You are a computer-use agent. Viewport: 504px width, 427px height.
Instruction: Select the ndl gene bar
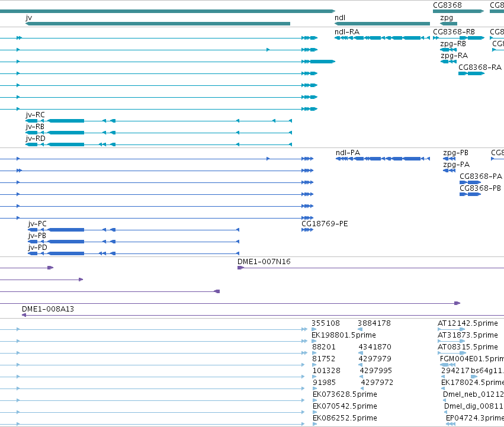pyautogui.click(x=382, y=24)
